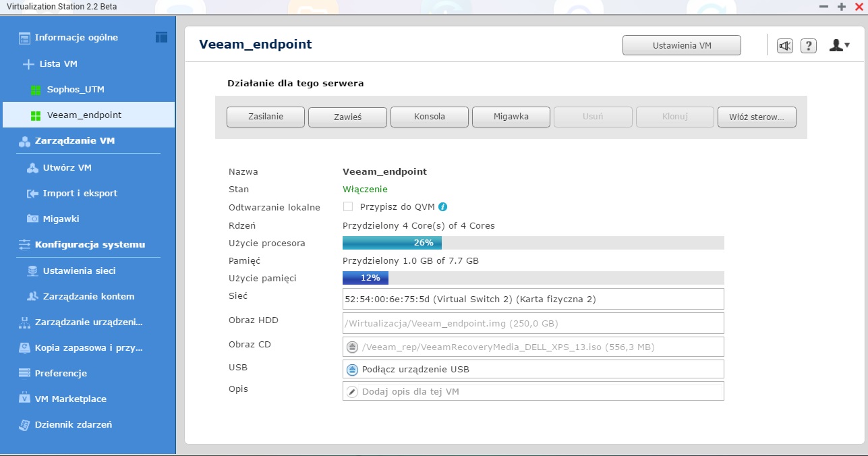
Task: Open help with question mark icon
Action: click(809, 46)
